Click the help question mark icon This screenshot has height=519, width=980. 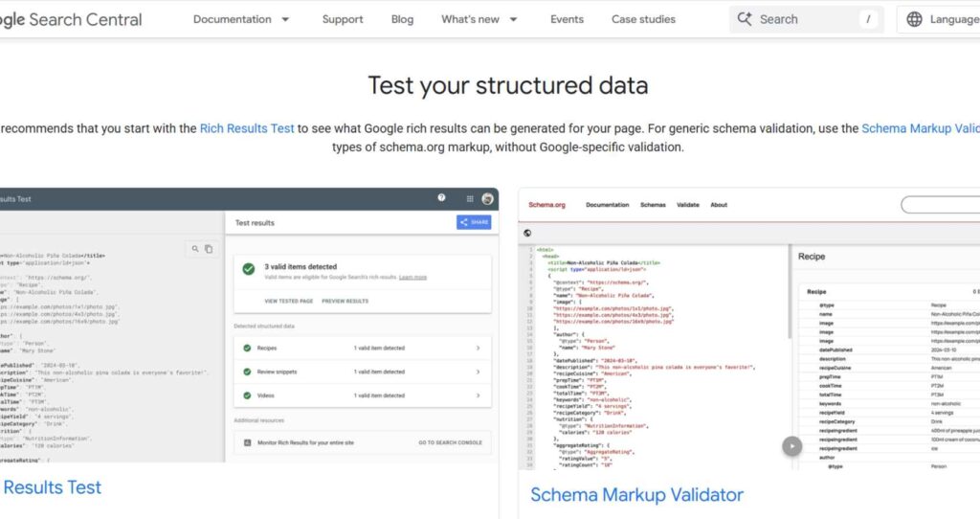pos(441,198)
